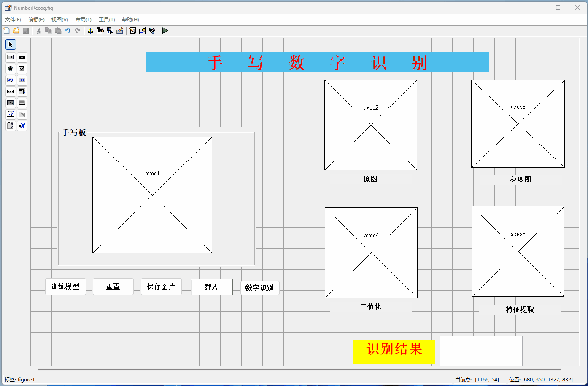Pick the Slider component tool
The image size is (588, 386).
(22, 57)
